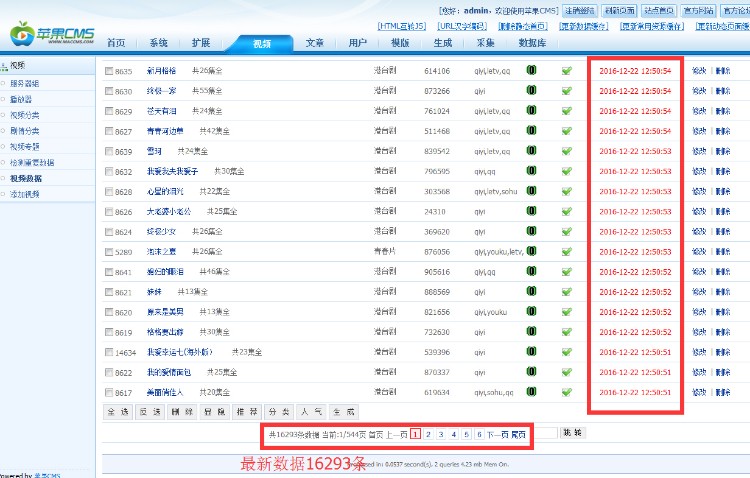Screen dimensions: 750x478
Task: Click the green checkmark icon in row 8627
Action: 567,131
